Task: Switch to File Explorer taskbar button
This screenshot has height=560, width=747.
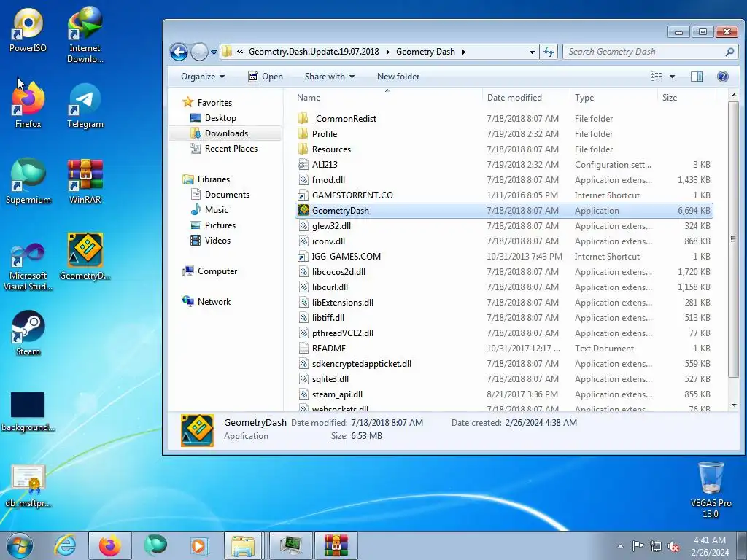Action: point(243,545)
